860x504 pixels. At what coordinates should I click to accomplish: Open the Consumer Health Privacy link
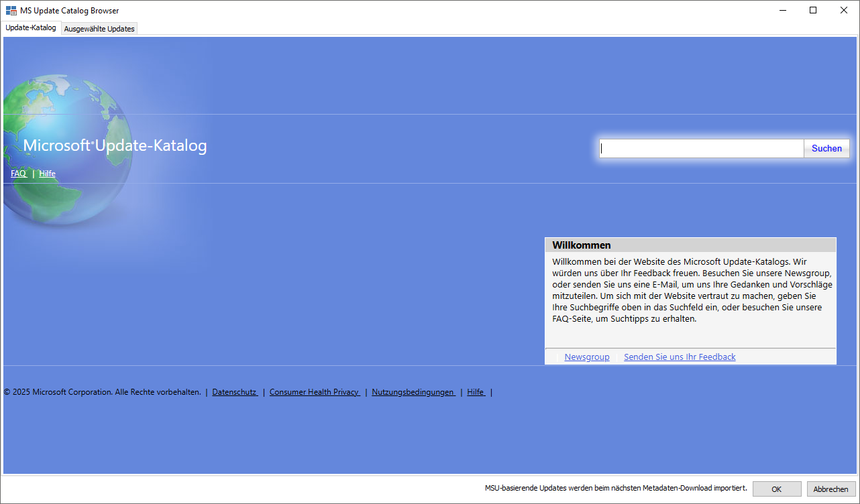[314, 393]
